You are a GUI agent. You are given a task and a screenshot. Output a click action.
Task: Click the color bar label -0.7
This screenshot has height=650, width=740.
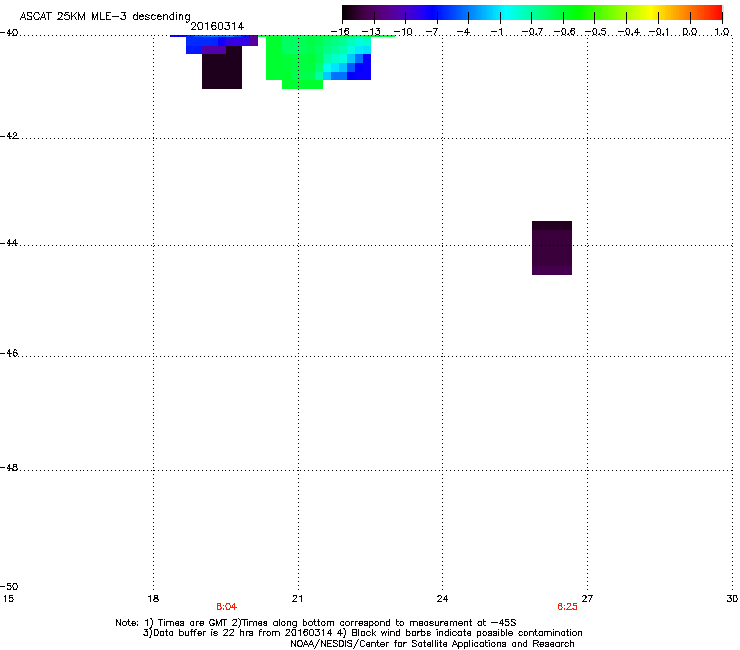click(x=532, y=32)
